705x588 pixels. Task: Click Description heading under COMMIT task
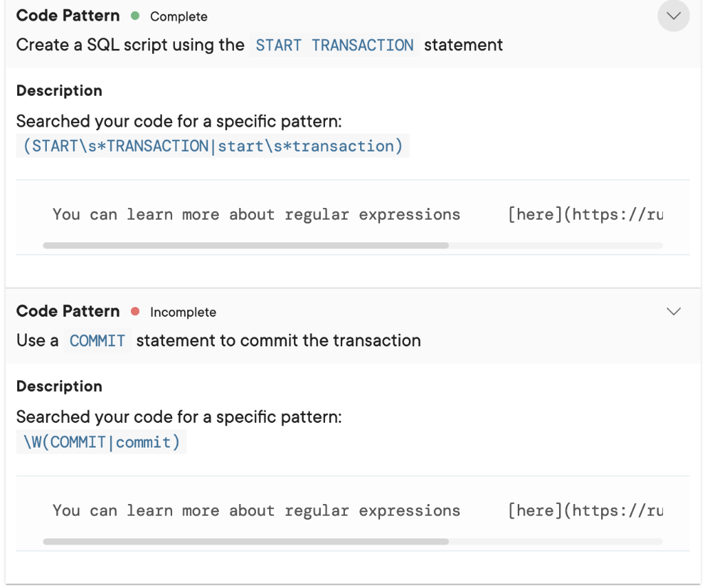pos(59,386)
